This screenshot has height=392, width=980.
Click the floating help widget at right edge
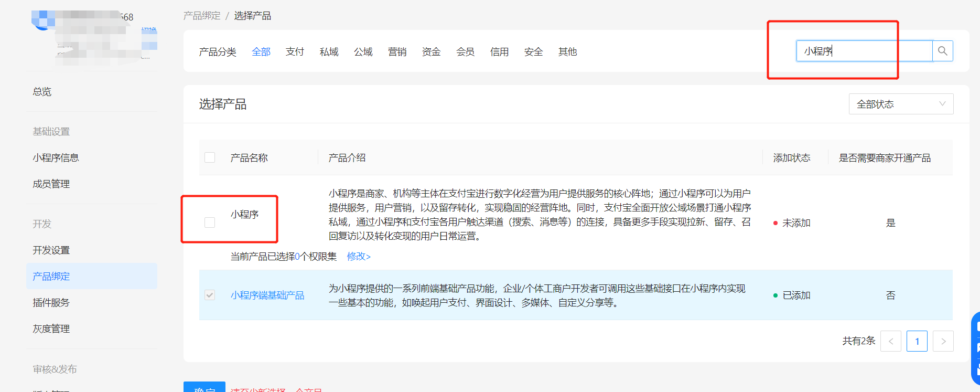pos(976,348)
